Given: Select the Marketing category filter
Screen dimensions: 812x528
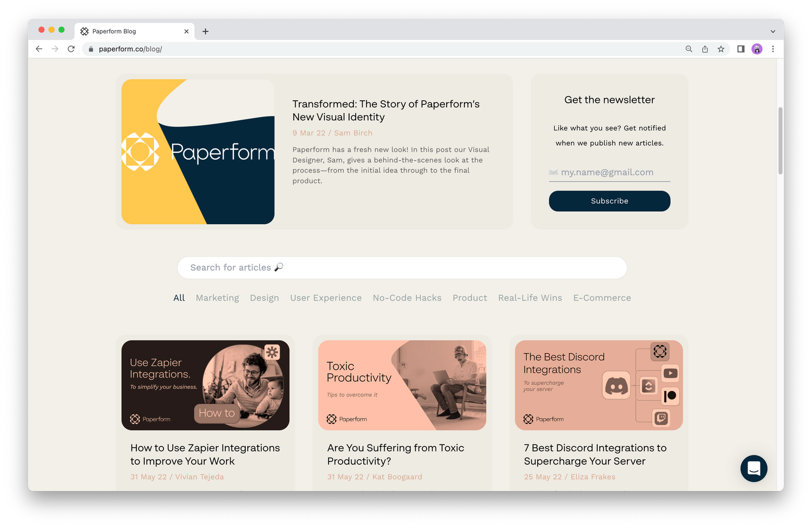Looking at the screenshot, I should point(217,298).
